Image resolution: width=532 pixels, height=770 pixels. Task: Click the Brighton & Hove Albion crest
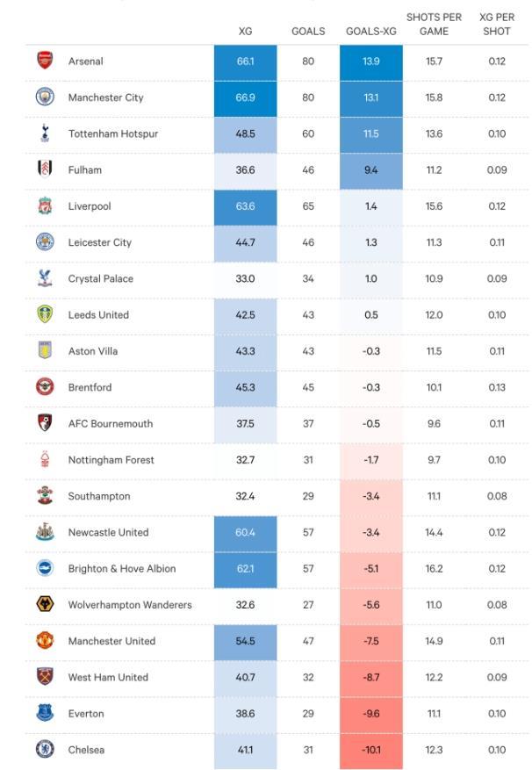45,568
